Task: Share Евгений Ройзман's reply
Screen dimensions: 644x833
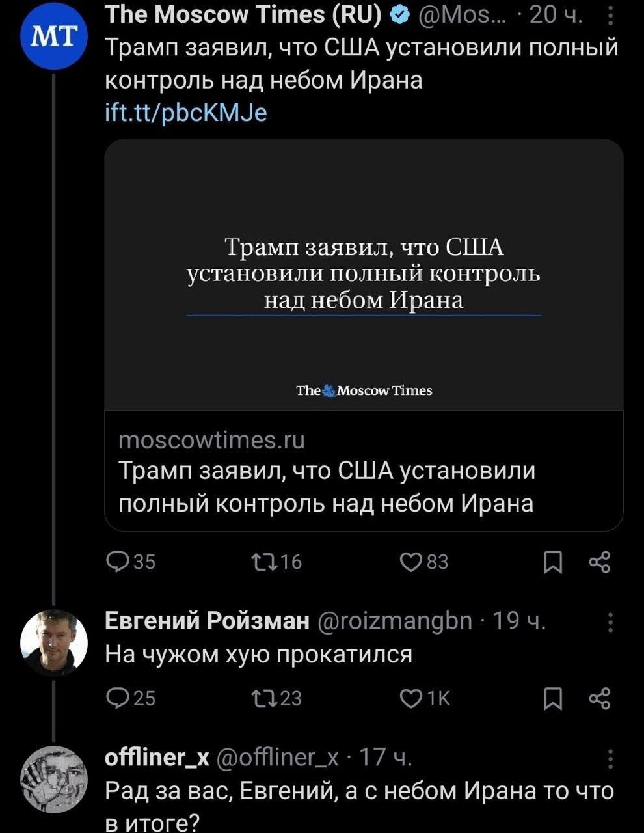Action: click(x=599, y=698)
